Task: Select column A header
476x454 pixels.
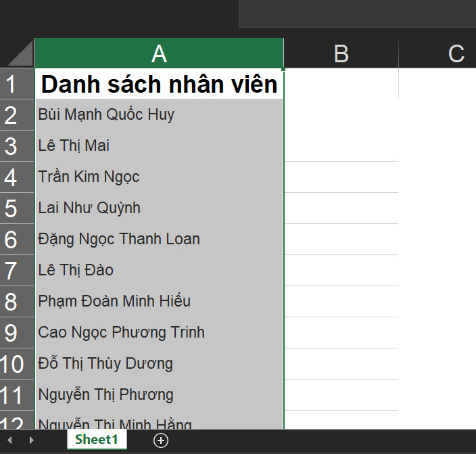Action: [160, 53]
